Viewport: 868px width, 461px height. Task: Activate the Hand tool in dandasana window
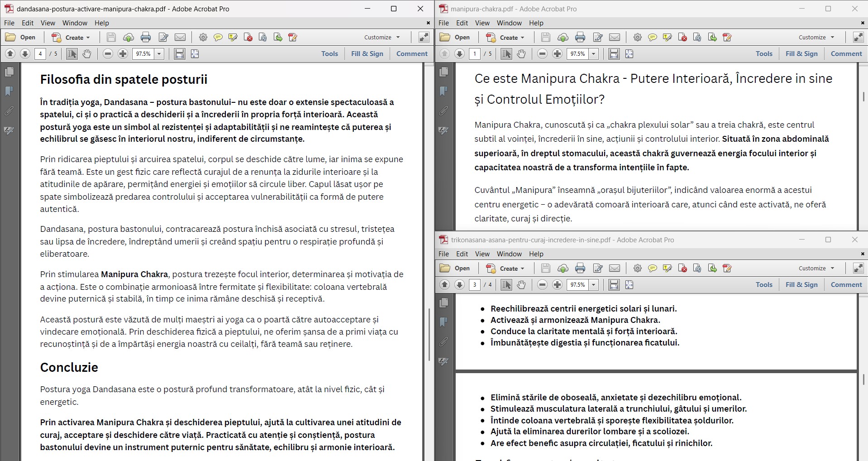87,54
